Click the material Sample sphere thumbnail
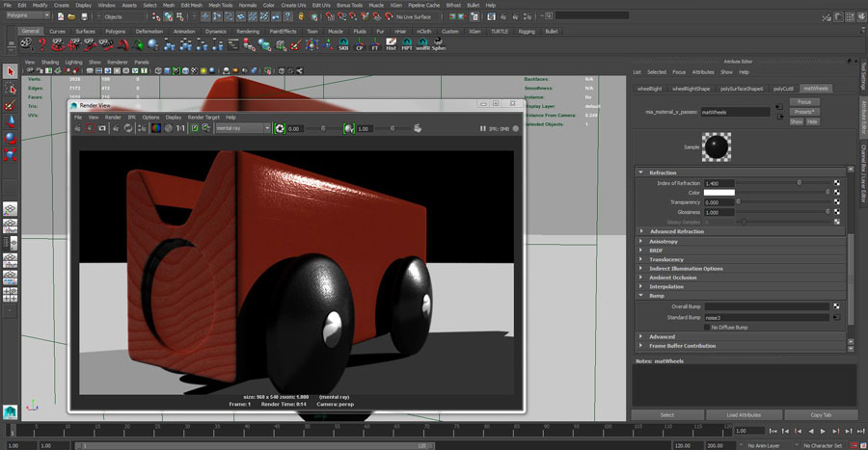 click(717, 147)
